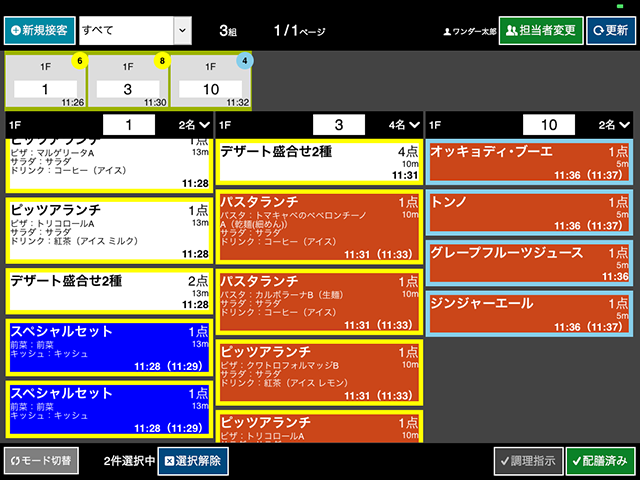640x480 pixels.
Task: Click the yellow badge 6 on table 1
Action: click(80, 61)
